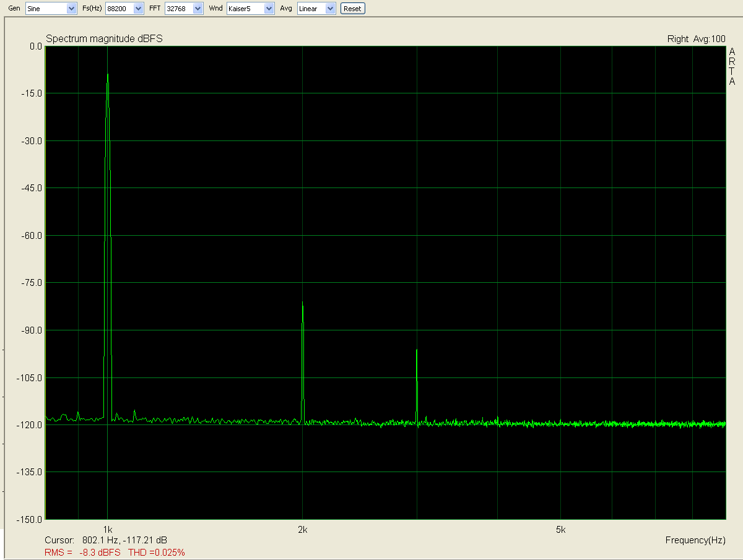Click the 'Frequency(Hz)' axis label

[x=695, y=540]
